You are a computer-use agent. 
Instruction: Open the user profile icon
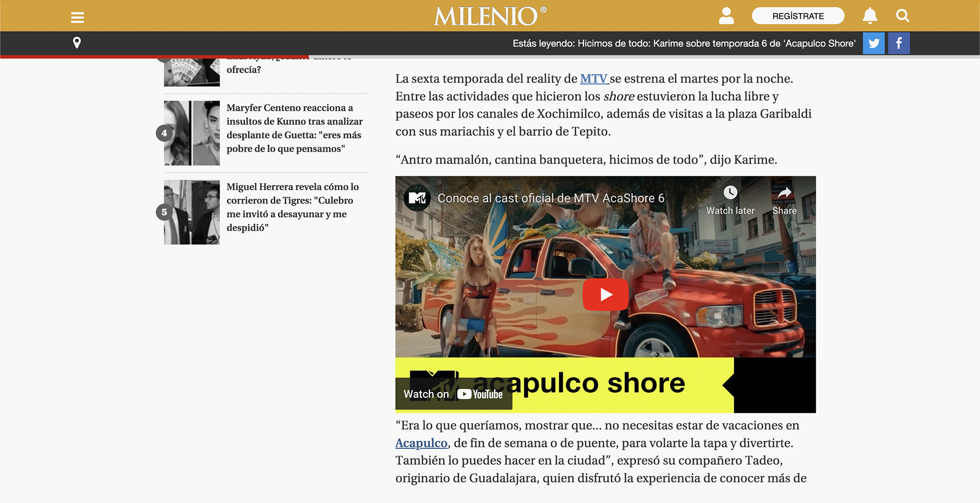click(726, 16)
